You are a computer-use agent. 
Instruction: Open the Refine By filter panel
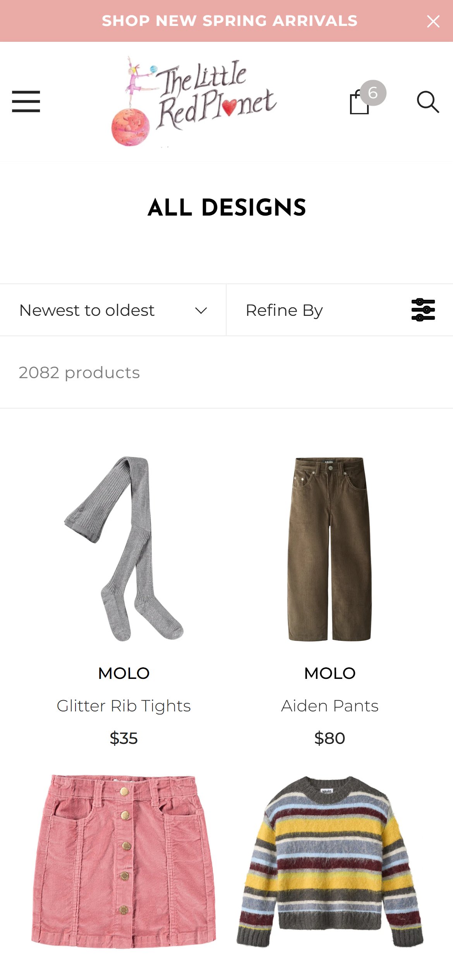click(340, 310)
